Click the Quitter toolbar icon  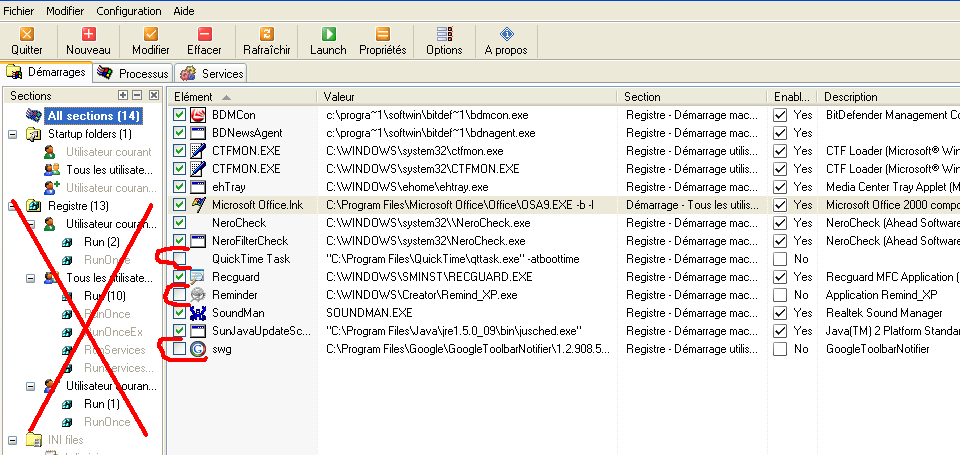coord(27,34)
